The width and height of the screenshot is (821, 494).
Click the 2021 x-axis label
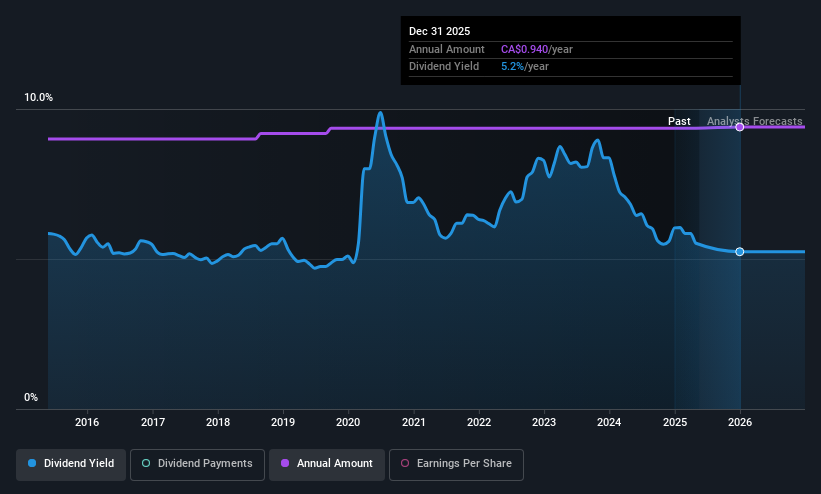[414, 422]
